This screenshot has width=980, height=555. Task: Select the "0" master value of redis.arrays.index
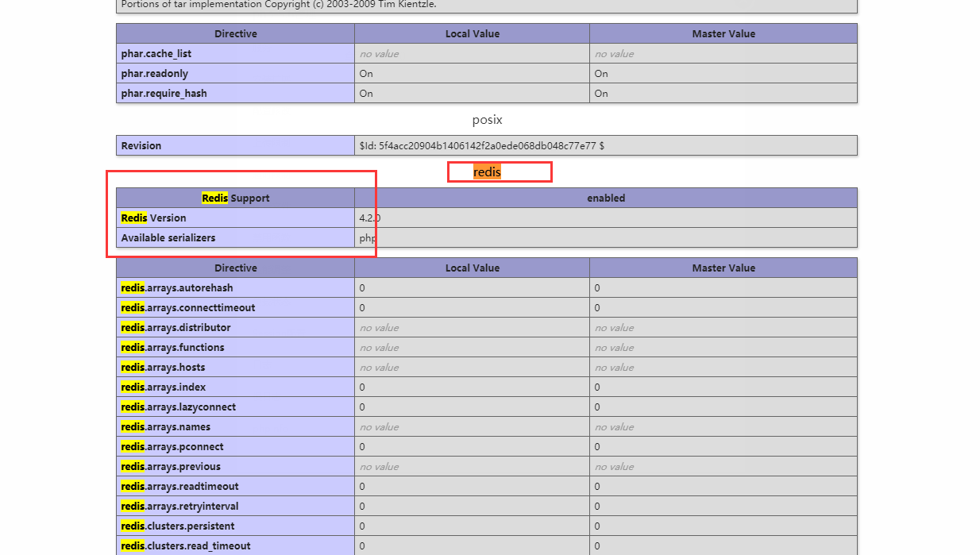coord(597,387)
